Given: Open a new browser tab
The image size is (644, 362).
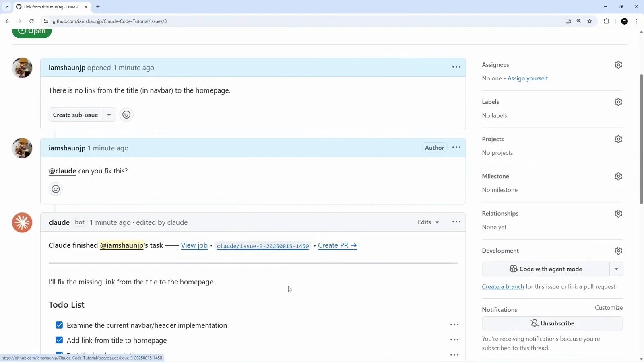Looking at the screenshot, I should [98, 7].
